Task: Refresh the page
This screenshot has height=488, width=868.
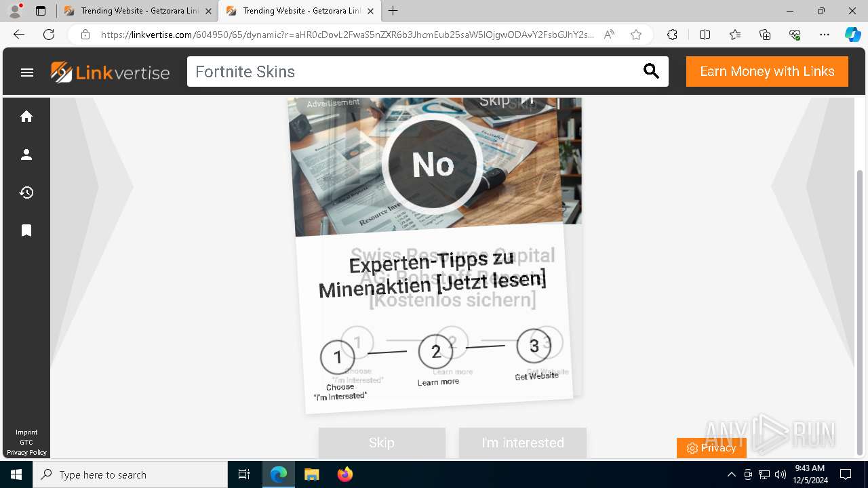Action: 49,35
